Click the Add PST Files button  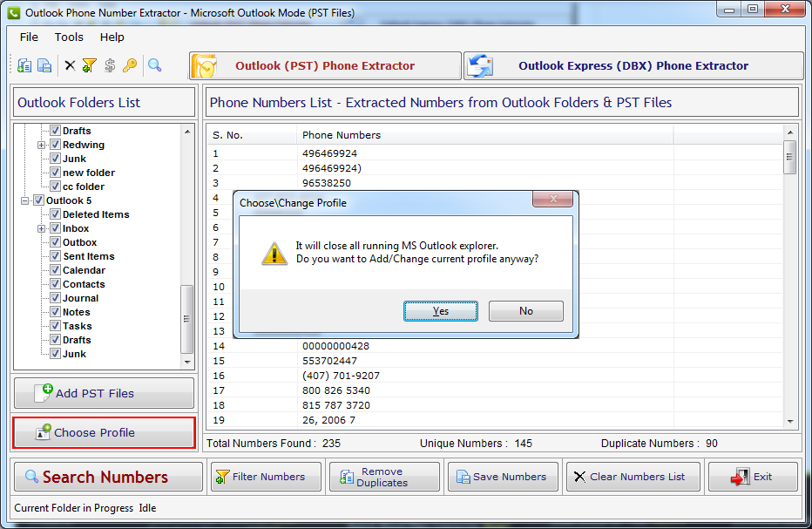(x=104, y=393)
